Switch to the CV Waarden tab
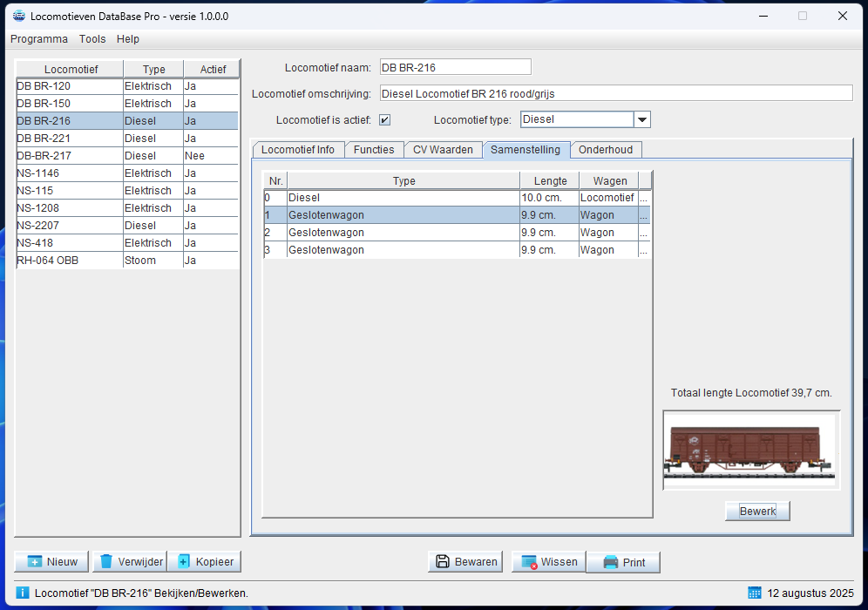Image resolution: width=868 pixels, height=610 pixels. [x=443, y=150]
